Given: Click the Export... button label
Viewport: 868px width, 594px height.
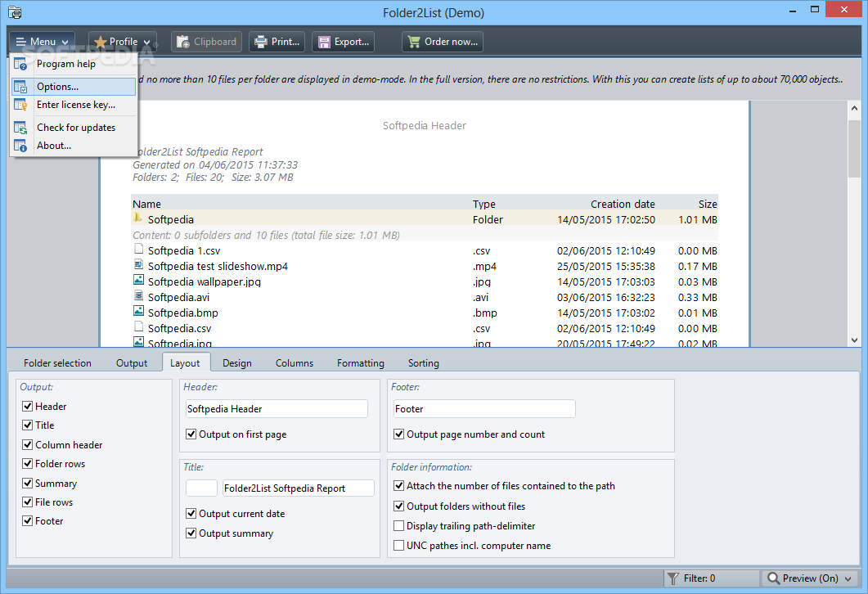Looking at the screenshot, I should coord(352,42).
